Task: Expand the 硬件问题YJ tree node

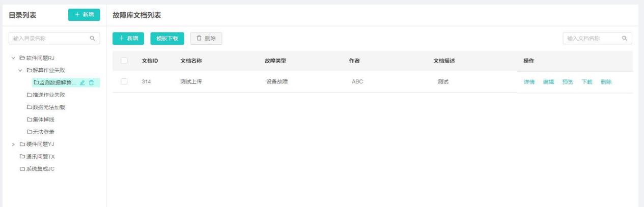Action: [x=13, y=144]
